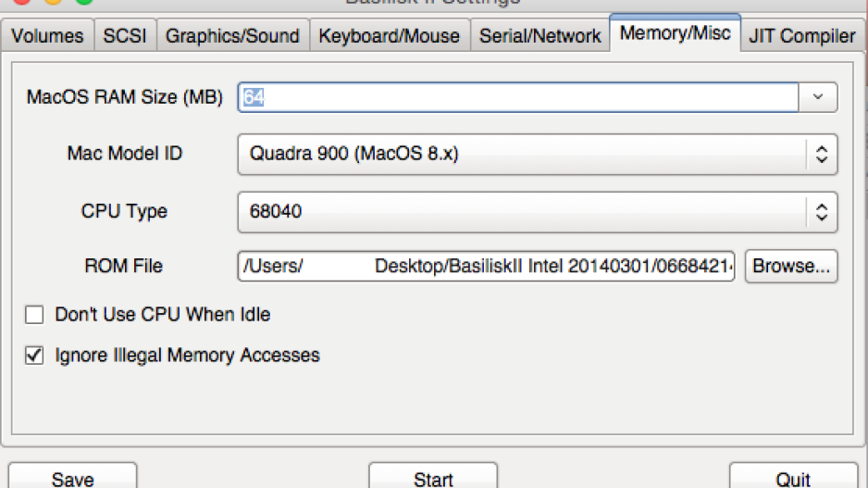Click the Quit button
The width and height of the screenshot is (868, 488).
(x=793, y=478)
